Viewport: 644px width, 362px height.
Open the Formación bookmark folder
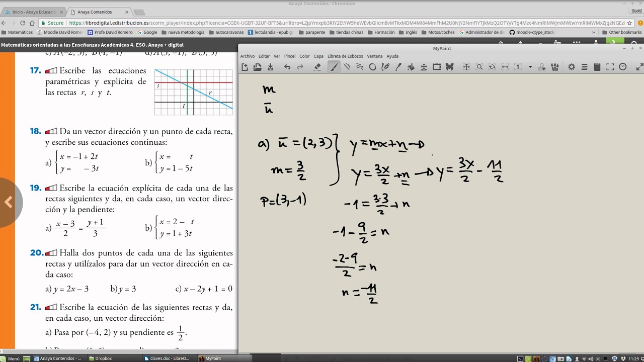point(381,32)
